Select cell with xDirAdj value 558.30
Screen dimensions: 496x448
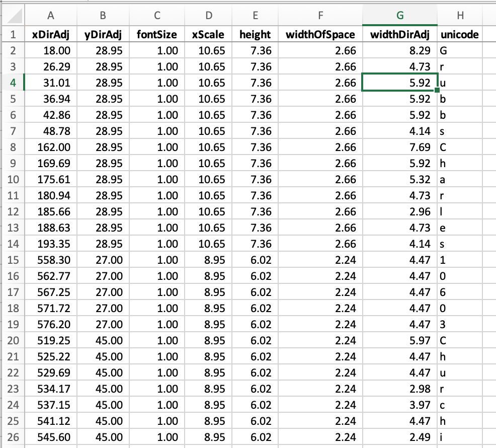tap(50, 260)
